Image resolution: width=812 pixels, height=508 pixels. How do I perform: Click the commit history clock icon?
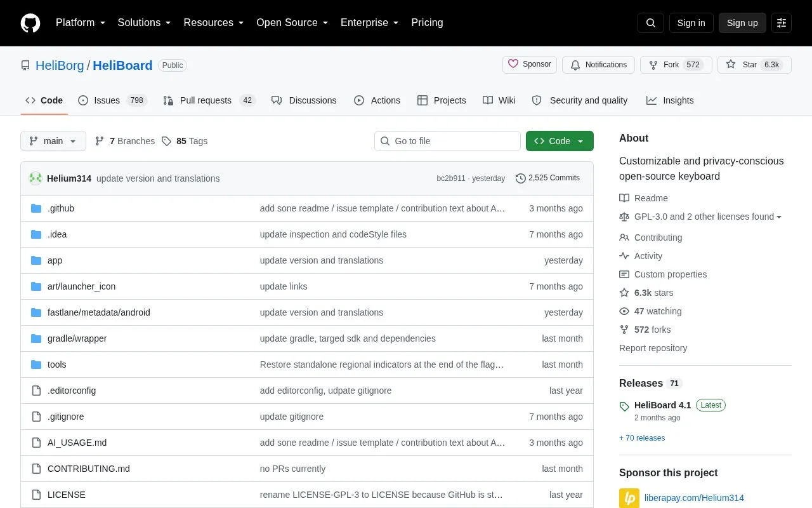[521, 178]
